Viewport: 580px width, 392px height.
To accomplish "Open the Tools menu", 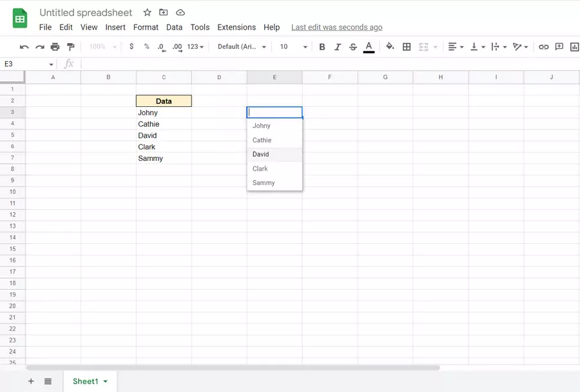I will (x=200, y=27).
